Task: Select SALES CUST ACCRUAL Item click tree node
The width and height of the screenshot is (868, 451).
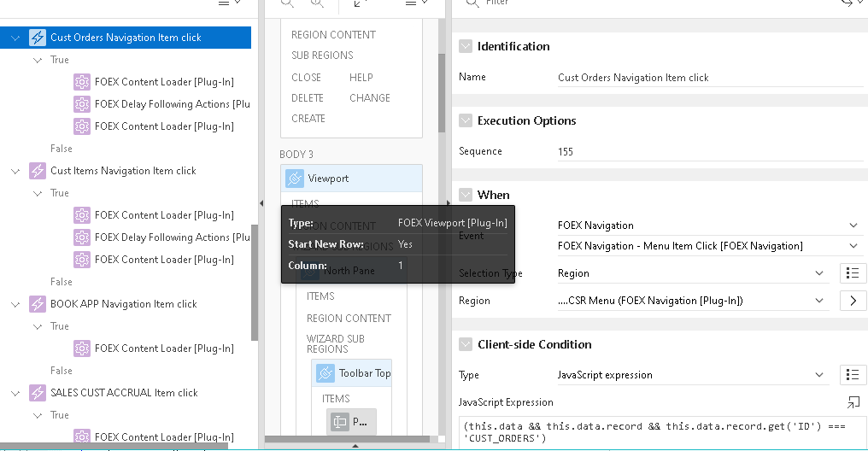Action: click(124, 393)
